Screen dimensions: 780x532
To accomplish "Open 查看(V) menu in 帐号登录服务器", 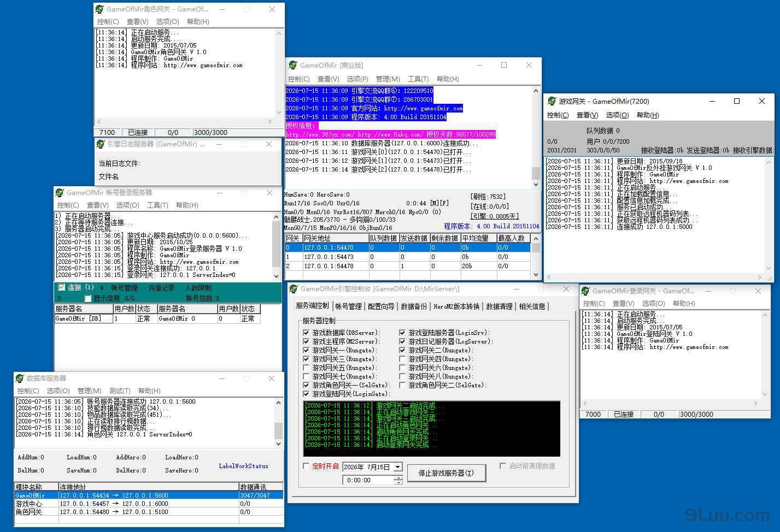I will tap(97, 205).
